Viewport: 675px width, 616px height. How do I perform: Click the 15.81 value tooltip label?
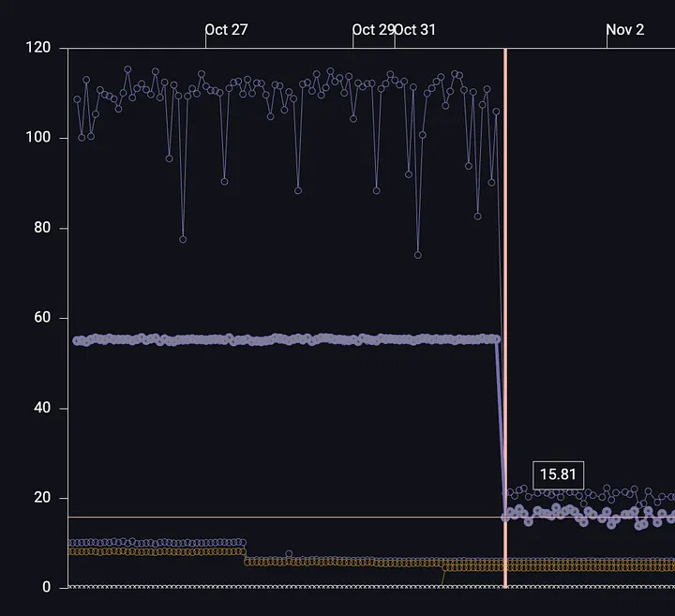pos(558,474)
